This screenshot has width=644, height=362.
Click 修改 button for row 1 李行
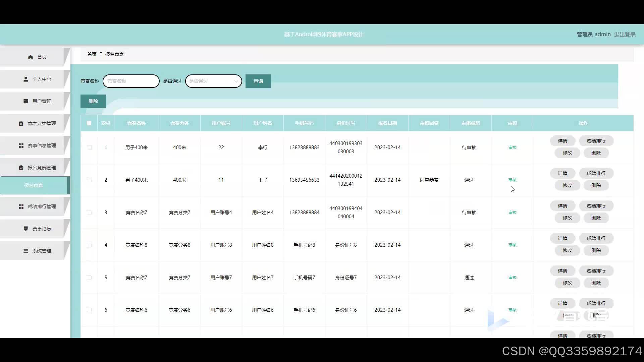(x=567, y=153)
